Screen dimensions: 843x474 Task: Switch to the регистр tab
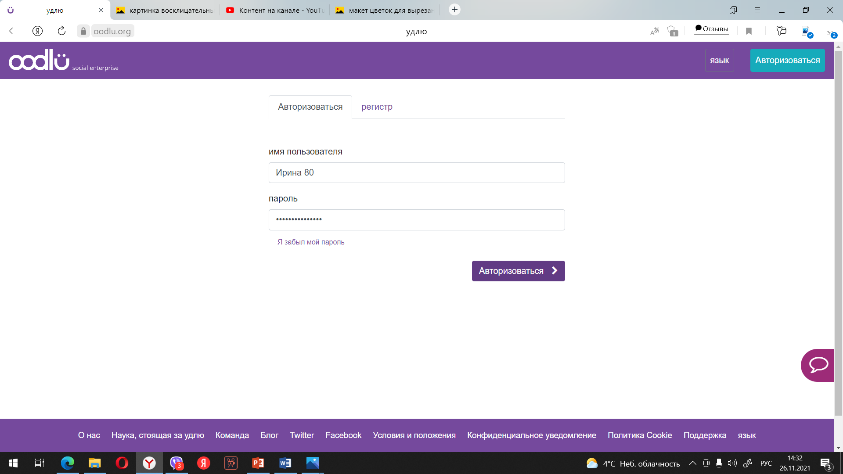click(377, 106)
